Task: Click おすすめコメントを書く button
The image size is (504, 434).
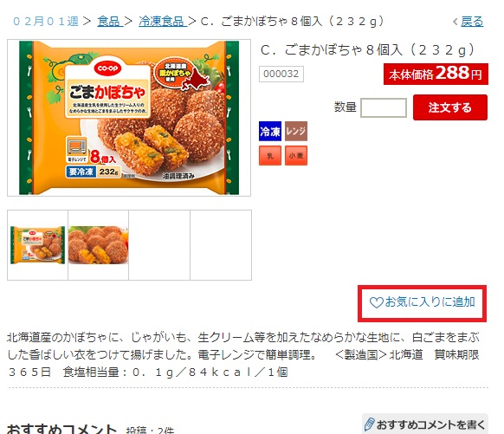Action: (x=425, y=424)
